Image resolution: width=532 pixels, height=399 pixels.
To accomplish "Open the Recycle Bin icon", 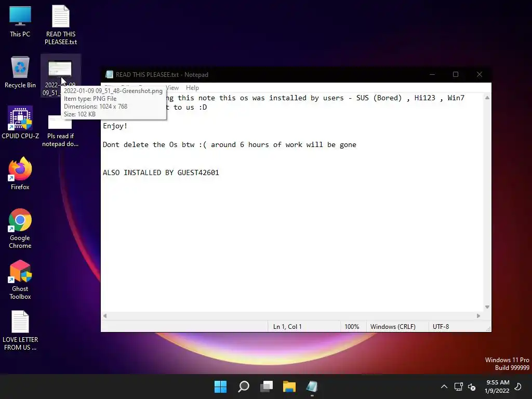I will pyautogui.click(x=20, y=72).
